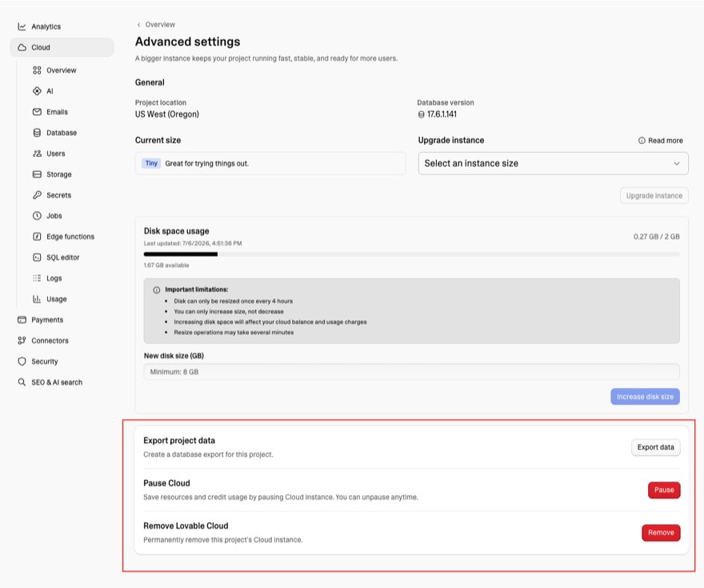Screen dimensions: 704x588
Task: Click the red Remove button
Action: point(661,532)
